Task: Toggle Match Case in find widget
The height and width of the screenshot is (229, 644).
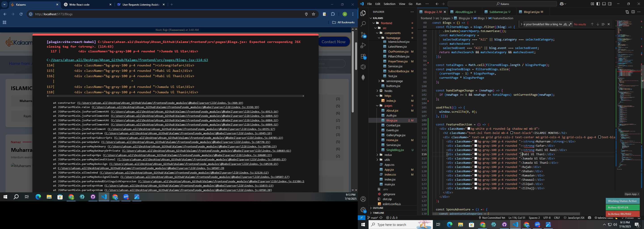Action: (561, 24)
